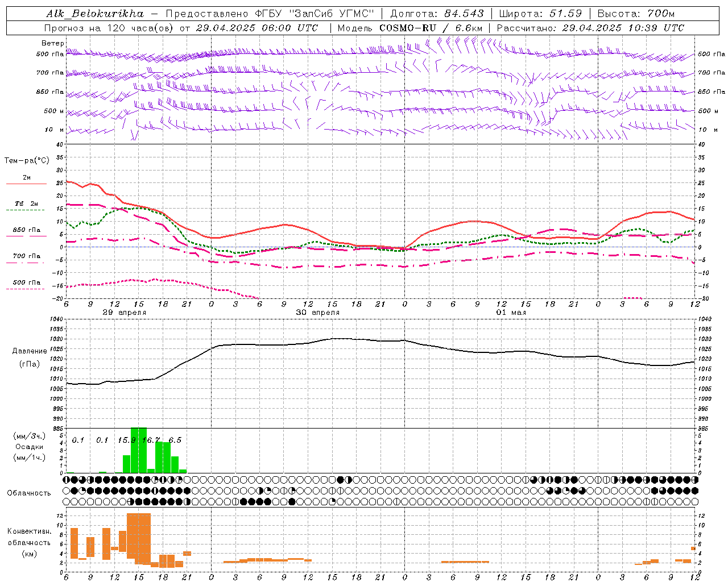Click the 30 апреля date label
Viewport: 728px width, 582px height.
(x=318, y=313)
